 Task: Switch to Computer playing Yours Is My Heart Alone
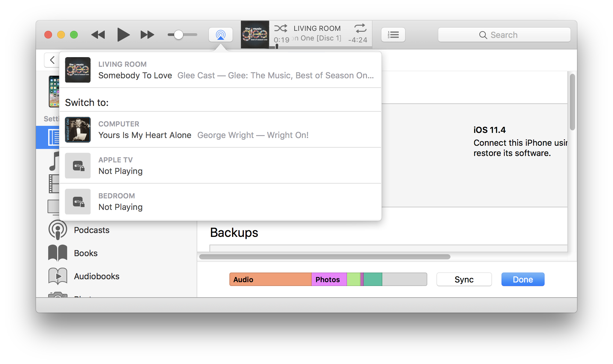tap(220, 130)
